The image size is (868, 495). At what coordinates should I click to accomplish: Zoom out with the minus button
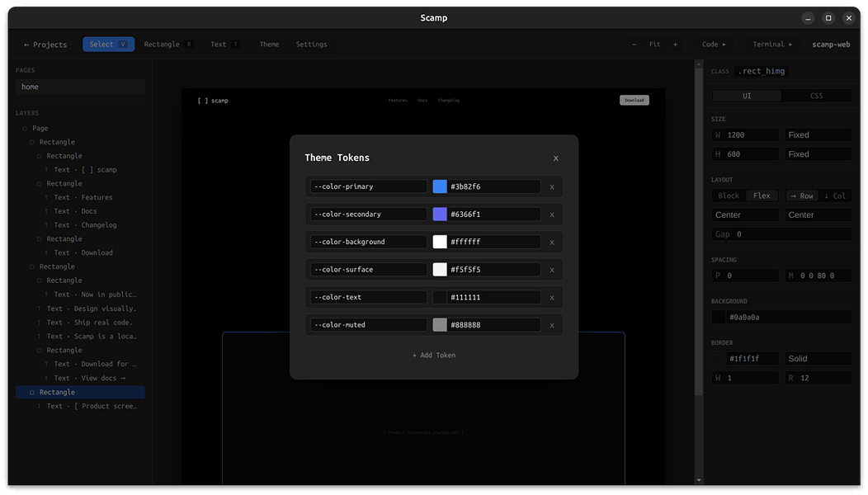coord(634,45)
